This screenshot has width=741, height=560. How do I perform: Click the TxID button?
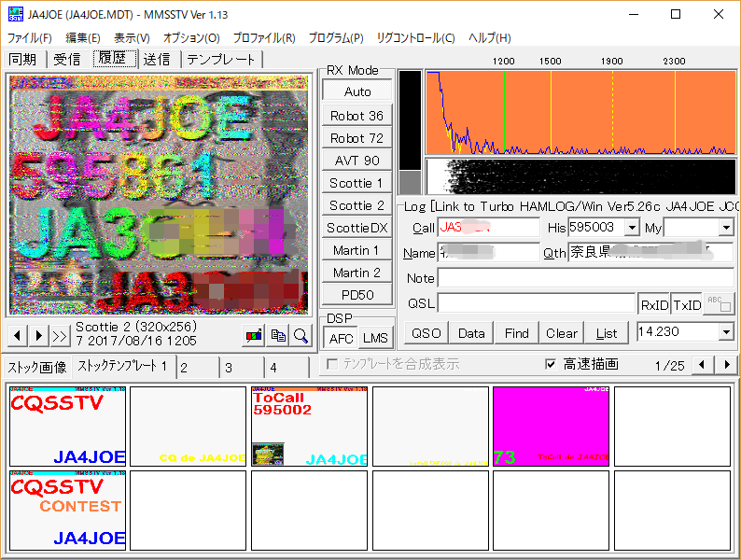point(687,305)
